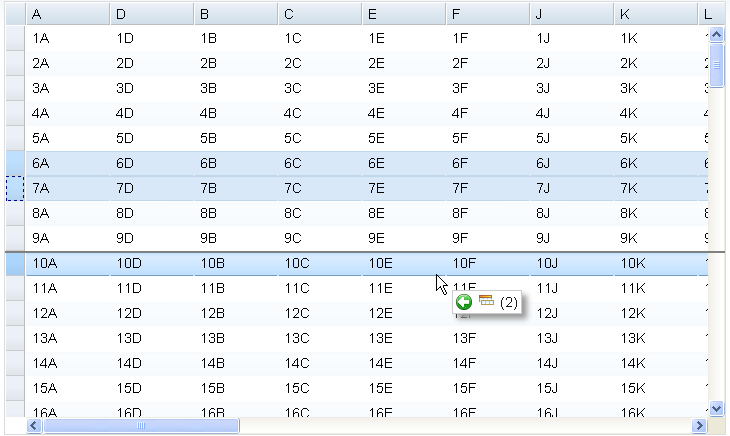Image resolution: width=730 pixels, height=436 pixels.
Task: Click cell 9C
Action: 320,239
